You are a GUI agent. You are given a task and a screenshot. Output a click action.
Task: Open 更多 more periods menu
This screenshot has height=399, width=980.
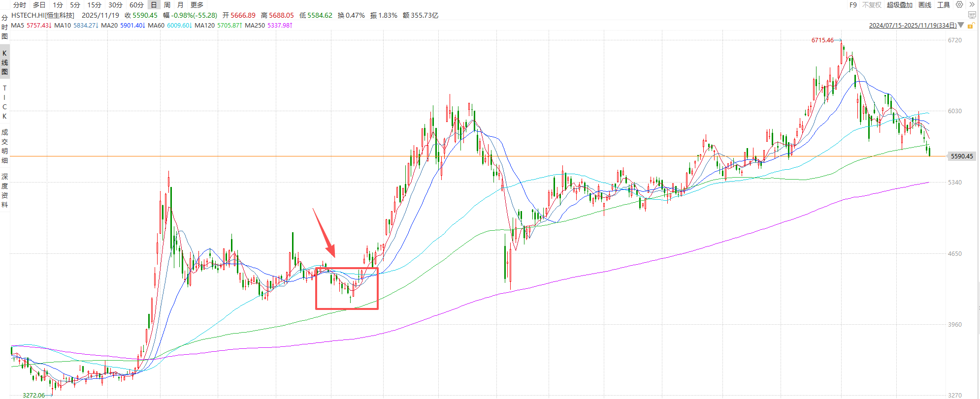(197, 5)
